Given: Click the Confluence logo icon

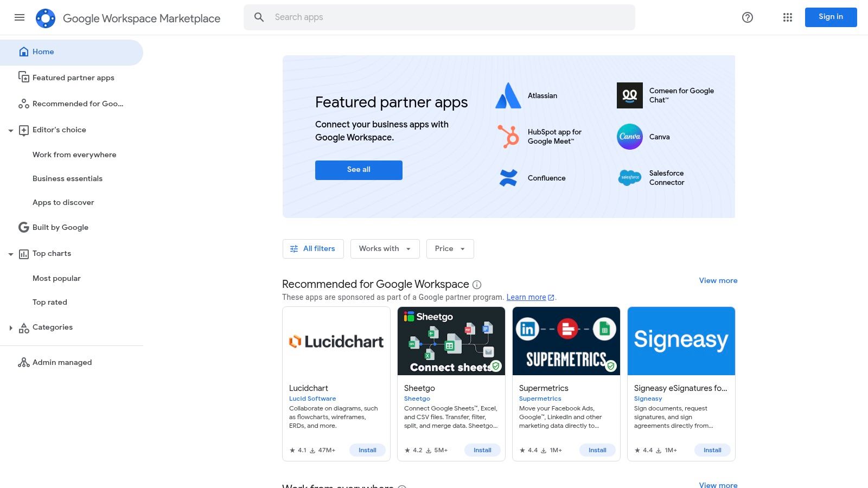Looking at the screenshot, I should coord(508,178).
